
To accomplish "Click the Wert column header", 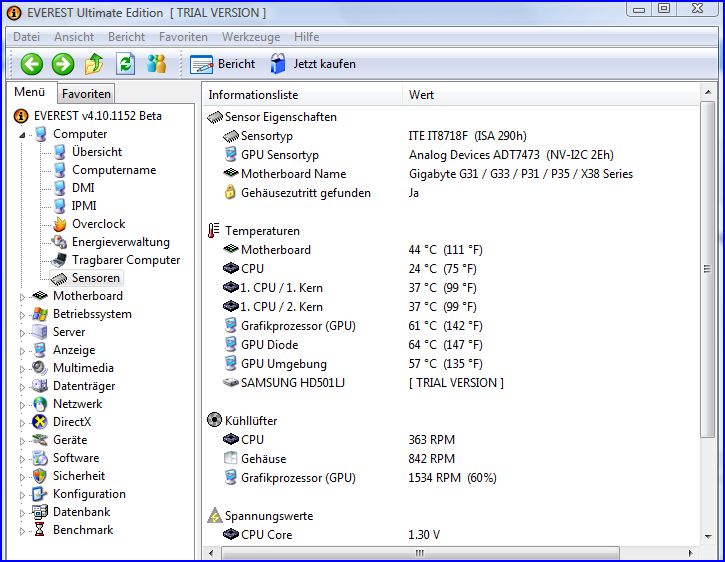I will click(x=550, y=95).
